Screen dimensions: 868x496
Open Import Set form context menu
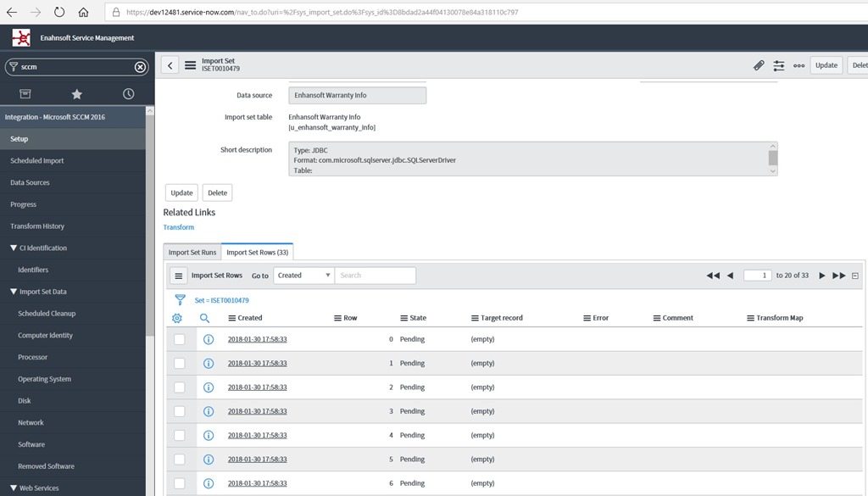[190, 65]
